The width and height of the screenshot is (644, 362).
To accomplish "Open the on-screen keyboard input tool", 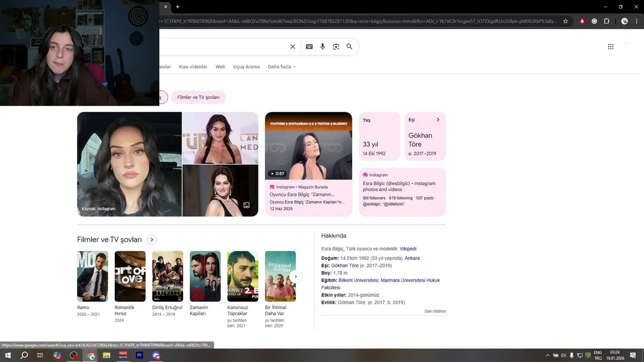I will (x=309, y=47).
